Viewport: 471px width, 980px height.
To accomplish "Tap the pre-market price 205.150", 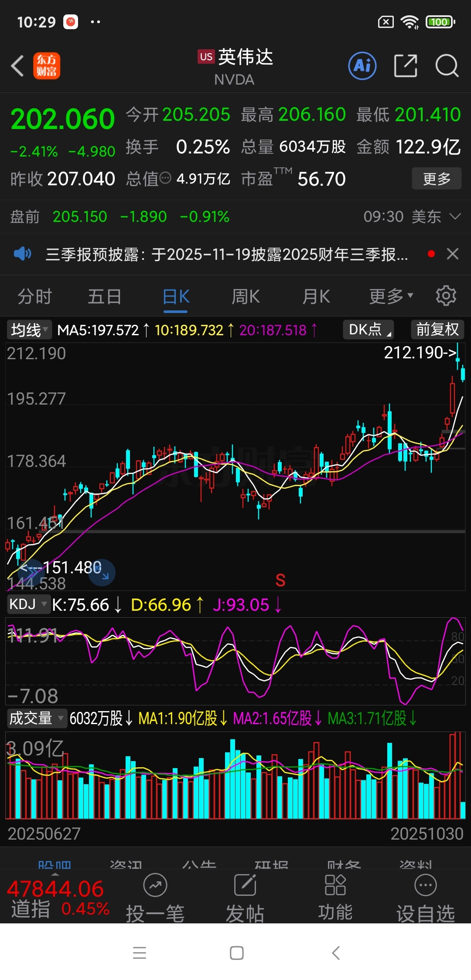I will [x=80, y=216].
